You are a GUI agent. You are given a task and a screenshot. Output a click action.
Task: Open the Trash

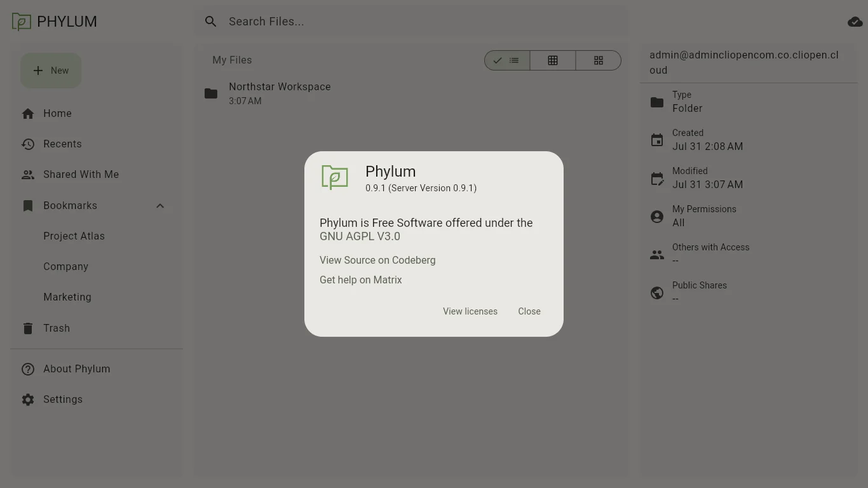click(97, 329)
